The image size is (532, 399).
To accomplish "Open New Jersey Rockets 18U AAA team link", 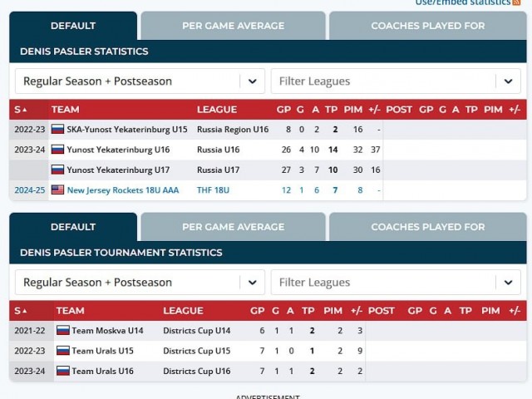I will point(122,190).
